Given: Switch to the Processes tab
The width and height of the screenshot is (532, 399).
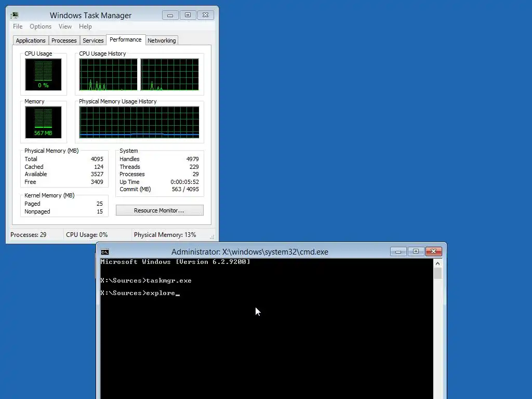Looking at the screenshot, I should [64, 41].
